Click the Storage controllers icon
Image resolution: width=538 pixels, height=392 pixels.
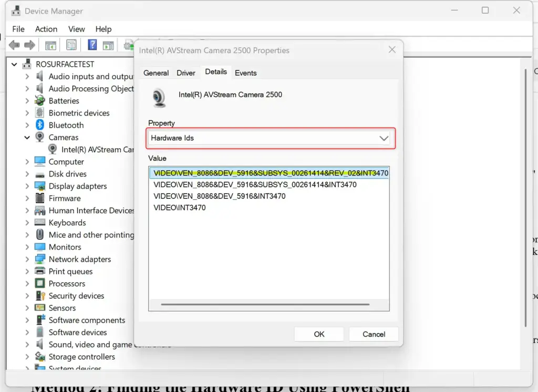(x=40, y=356)
